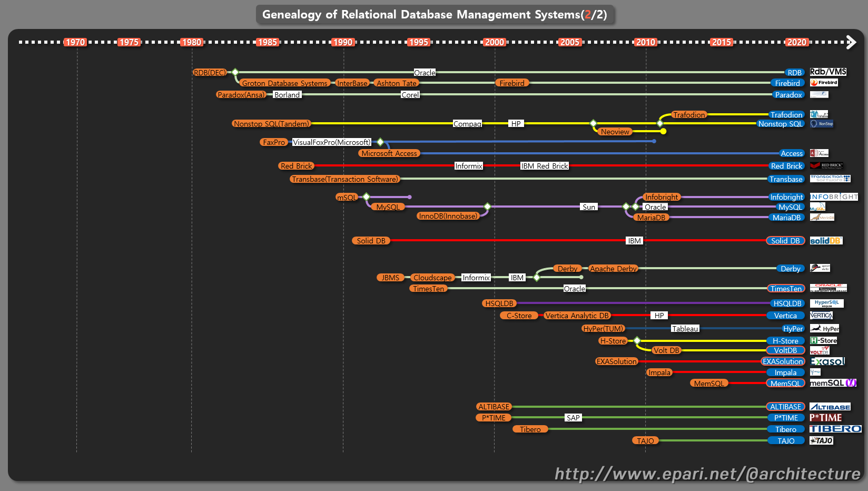Click the Cloudscape label
This screenshot has width=868, height=491.
(432, 278)
